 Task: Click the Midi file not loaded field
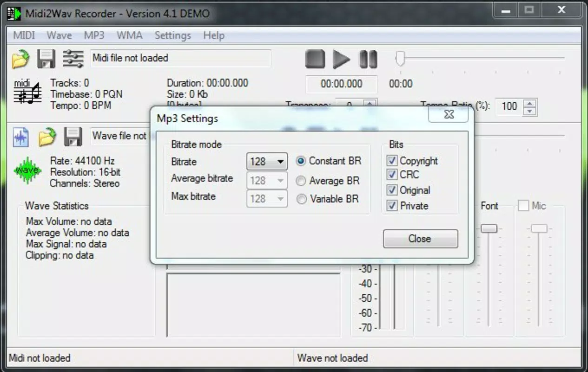pyautogui.click(x=180, y=59)
